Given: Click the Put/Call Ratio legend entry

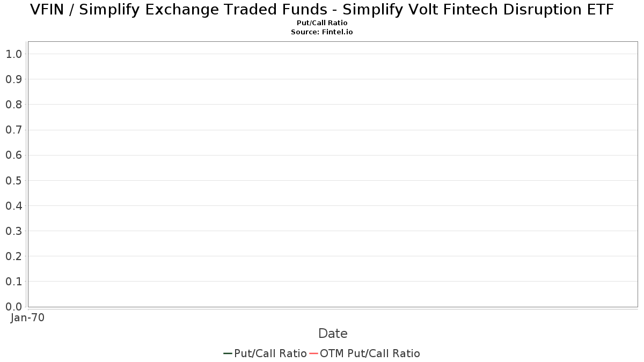Looking at the screenshot, I should (265, 353).
